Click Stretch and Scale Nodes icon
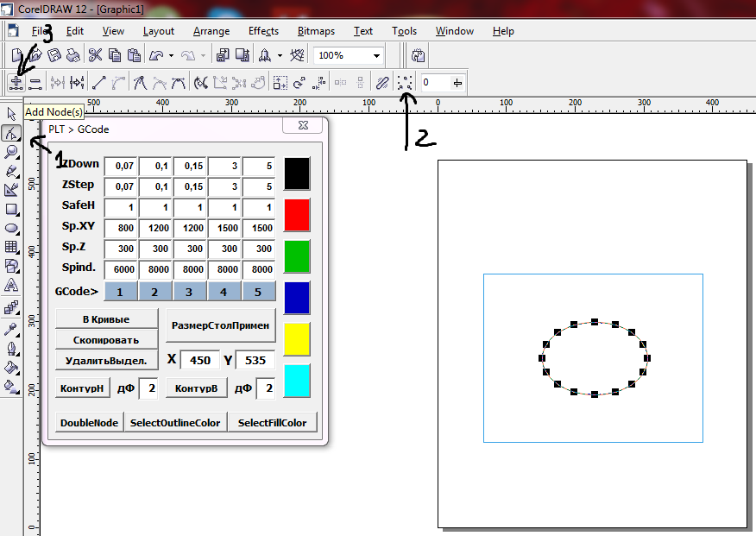 coord(280,83)
